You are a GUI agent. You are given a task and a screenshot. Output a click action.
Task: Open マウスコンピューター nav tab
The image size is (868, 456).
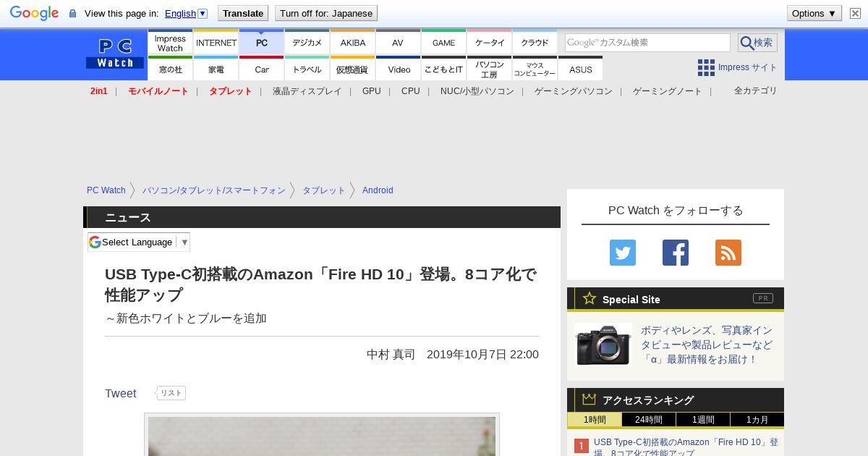(x=535, y=69)
